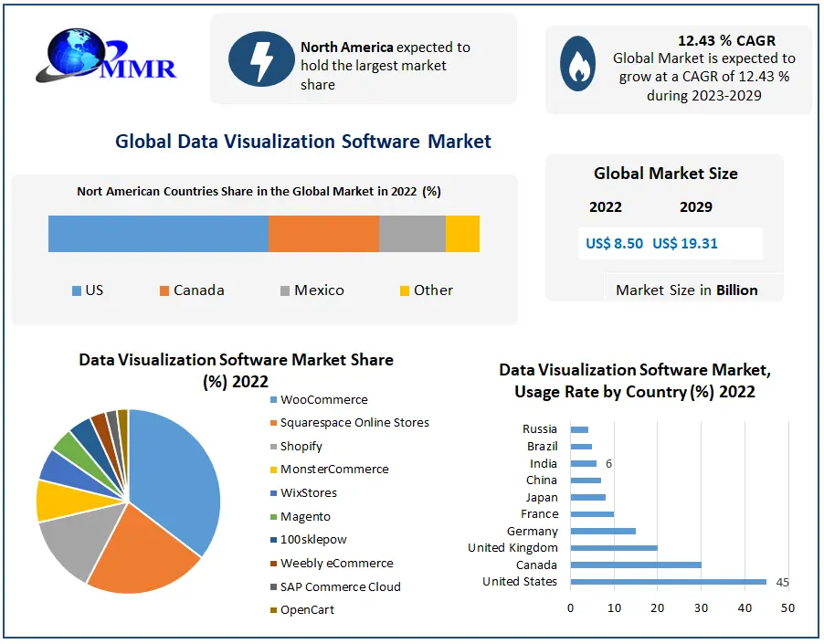Select the OpenCart legend marker

click(x=273, y=610)
